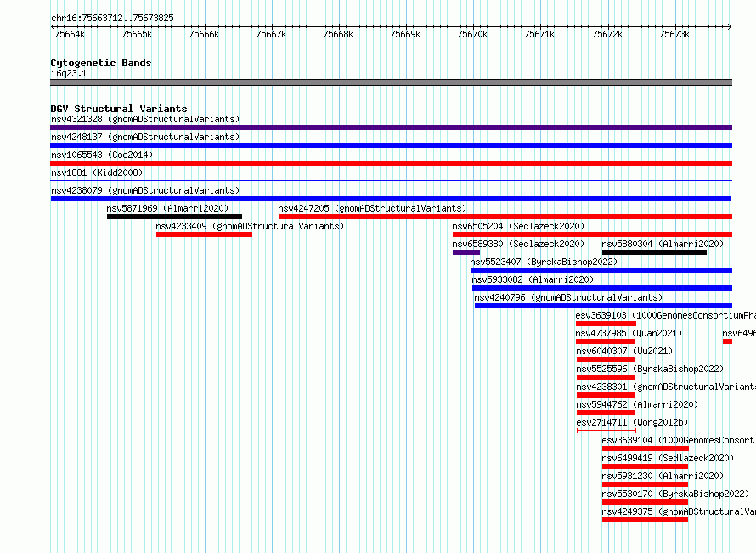Select the red nsv5530170 variant bar
756x553 pixels.
(645, 502)
